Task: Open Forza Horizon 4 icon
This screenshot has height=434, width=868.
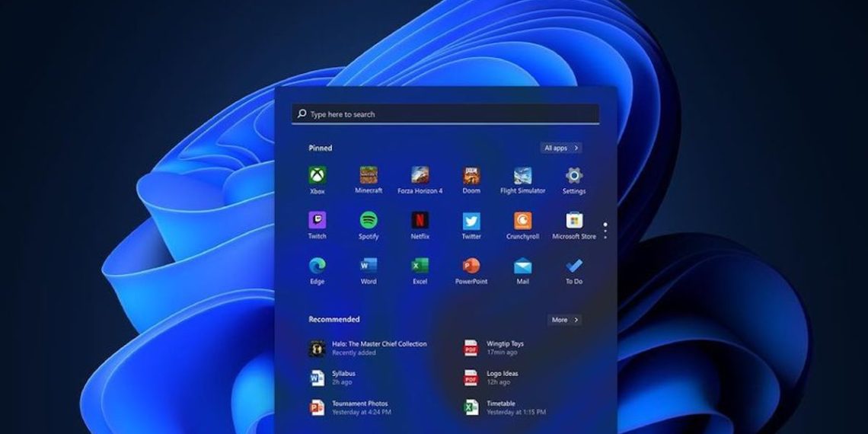Action: 420,175
